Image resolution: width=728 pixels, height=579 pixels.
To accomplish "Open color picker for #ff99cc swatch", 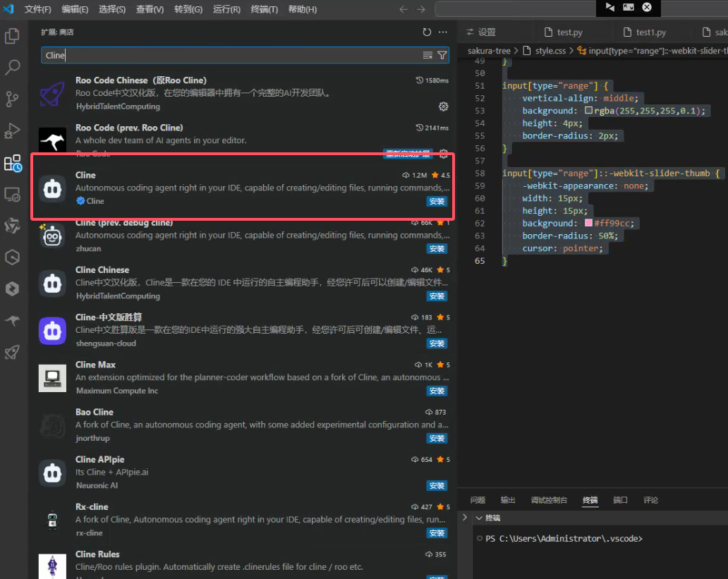I will [x=588, y=223].
